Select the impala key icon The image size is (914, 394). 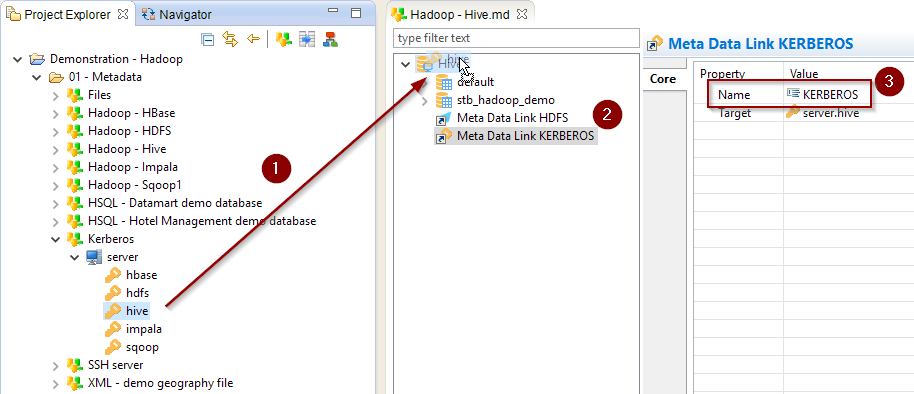point(113,329)
